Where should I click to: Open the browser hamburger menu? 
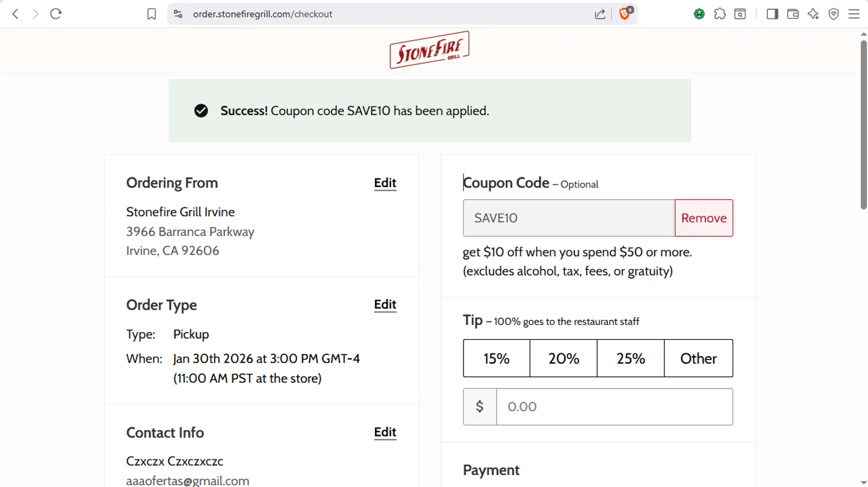click(x=854, y=14)
